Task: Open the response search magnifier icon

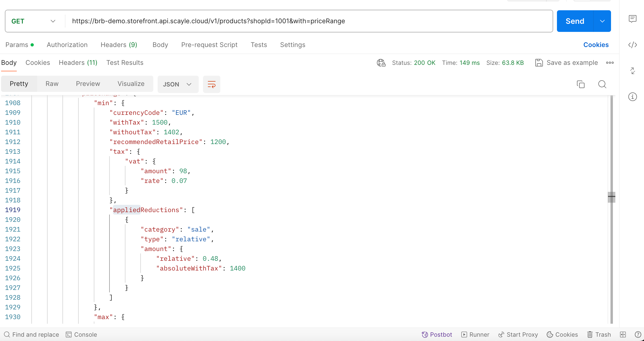Action: pyautogui.click(x=602, y=84)
